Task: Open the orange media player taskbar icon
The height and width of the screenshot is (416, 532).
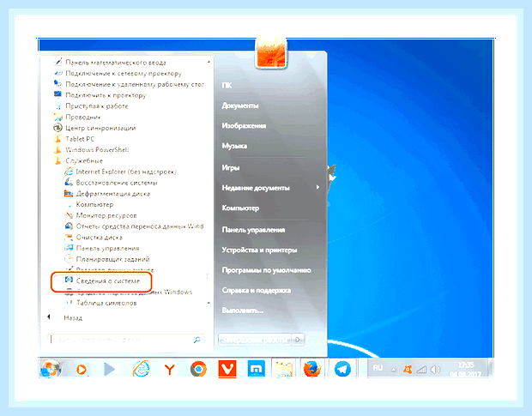Action: 82,369
